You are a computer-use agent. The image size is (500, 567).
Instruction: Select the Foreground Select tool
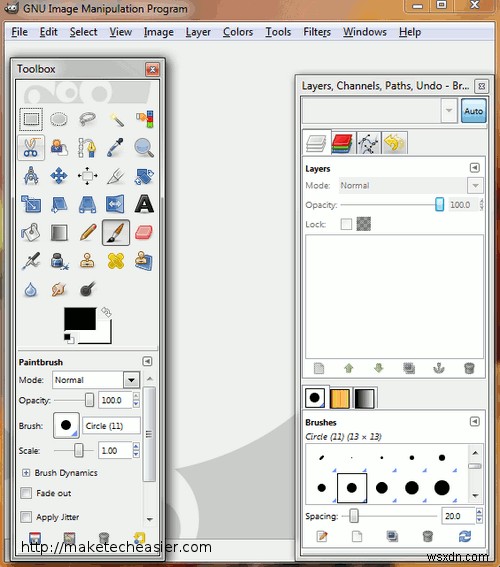59,148
